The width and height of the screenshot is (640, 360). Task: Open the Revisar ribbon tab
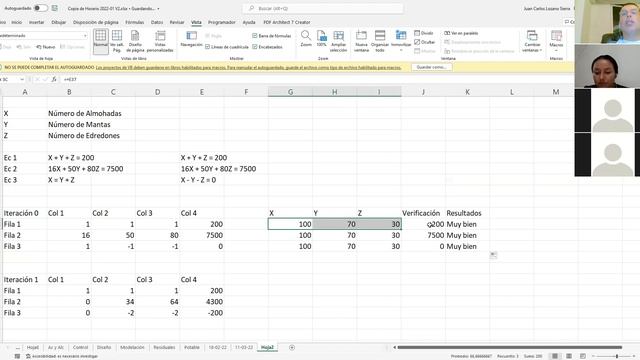(x=177, y=22)
